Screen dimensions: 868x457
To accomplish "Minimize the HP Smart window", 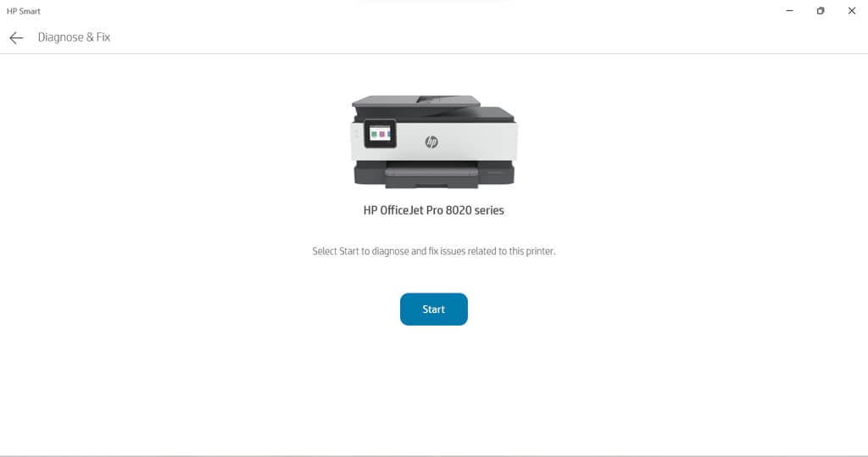I will pyautogui.click(x=789, y=10).
